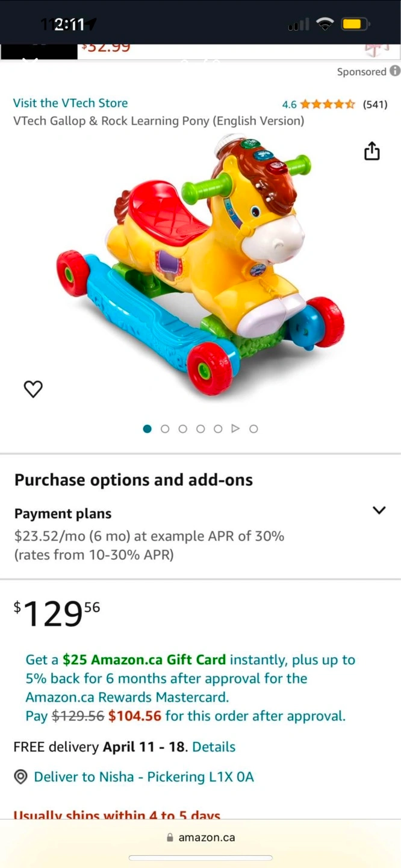Image resolution: width=401 pixels, height=868 pixels.
Task: Open the 541 reviews count
Action: [375, 104]
